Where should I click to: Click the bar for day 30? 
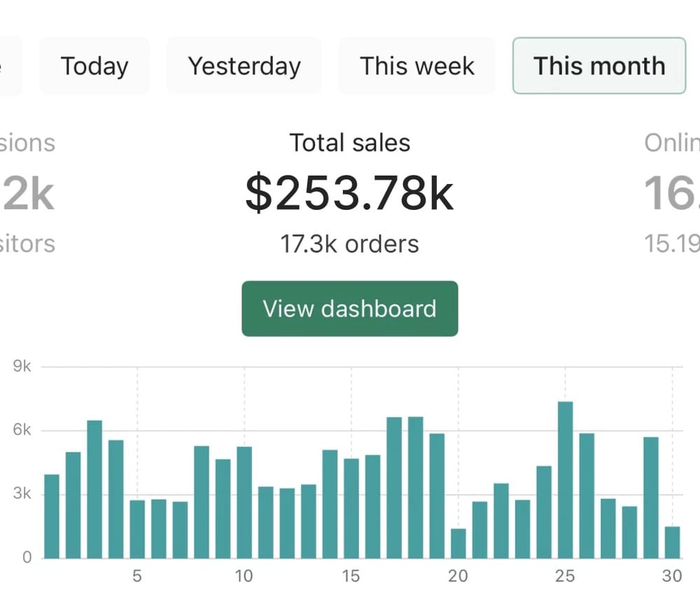click(x=672, y=542)
